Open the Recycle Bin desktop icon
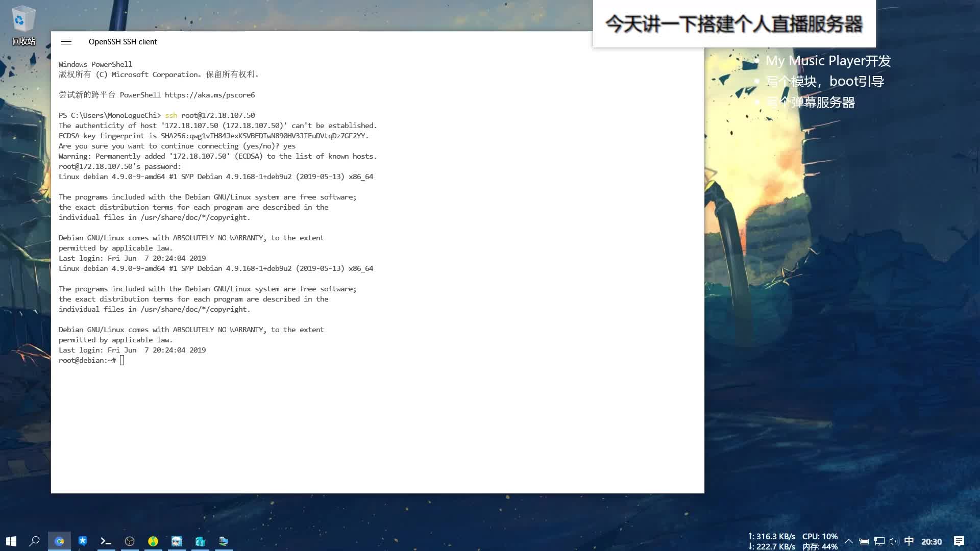This screenshot has width=980, height=551. click(23, 25)
